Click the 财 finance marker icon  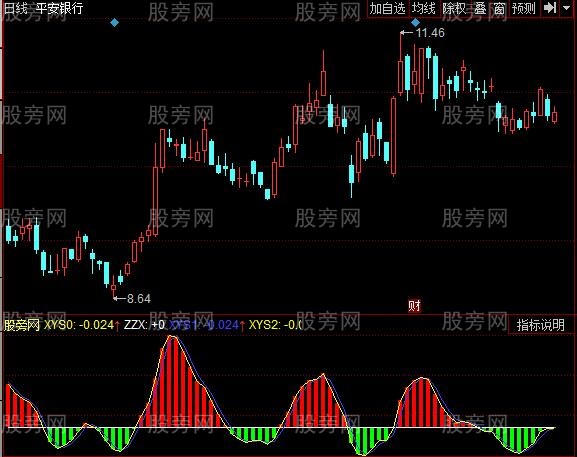[x=414, y=305]
